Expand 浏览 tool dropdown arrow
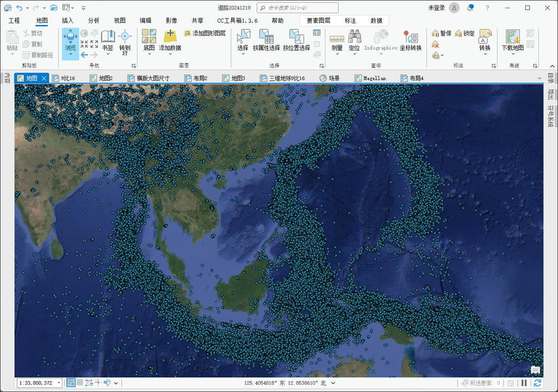The width and height of the screenshot is (558, 392). pyautogui.click(x=70, y=54)
